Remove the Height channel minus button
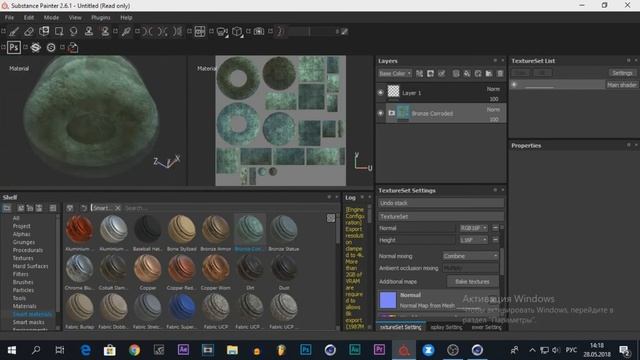The height and width of the screenshot is (360, 640). tap(495, 240)
